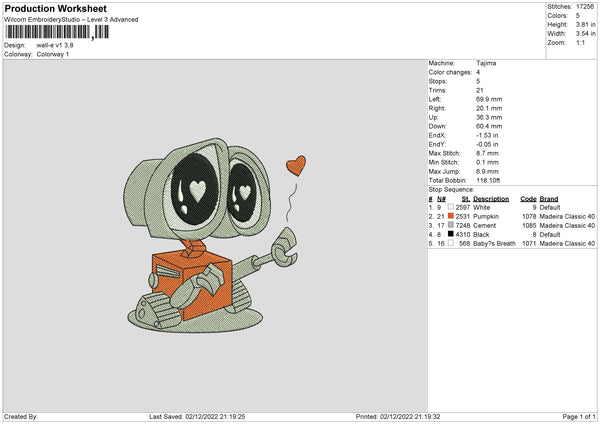
Task: Click the 'Stop Sequence:' heading
Action: pyautogui.click(x=451, y=189)
